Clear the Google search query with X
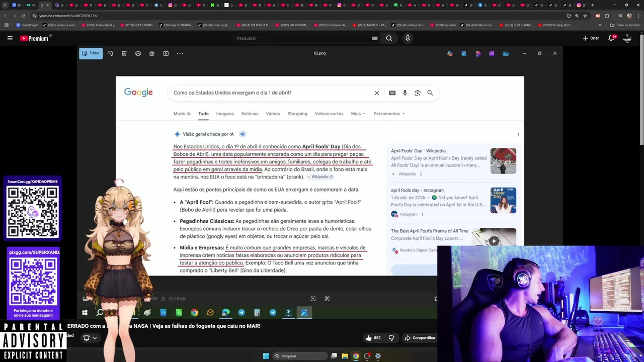This screenshot has width=644, height=362. (x=377, y=93)
